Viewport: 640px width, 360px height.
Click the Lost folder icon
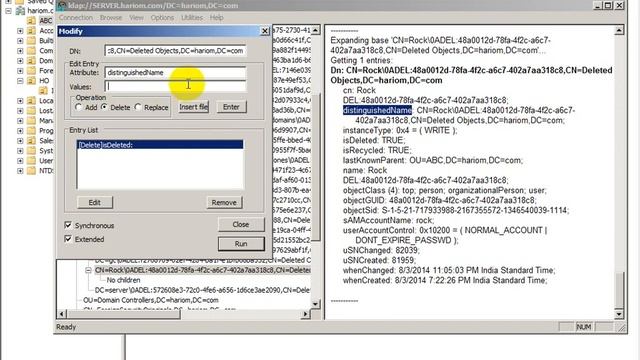(x=31, y=111)
